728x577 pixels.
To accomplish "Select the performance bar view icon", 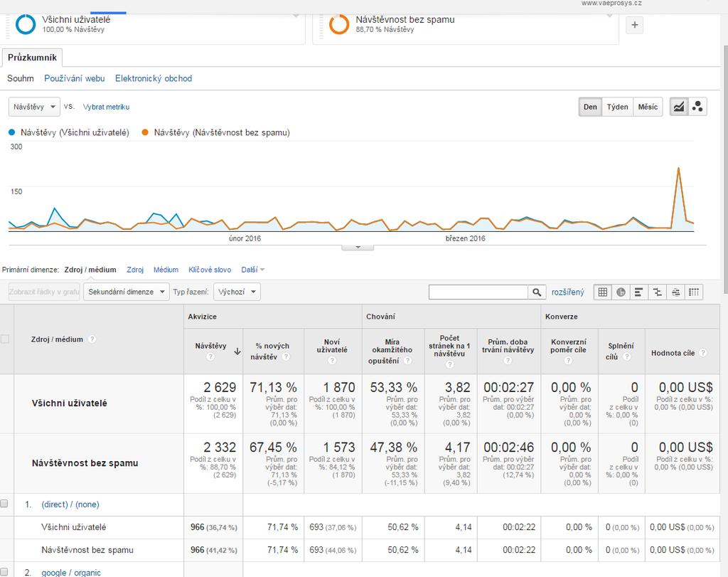I will pyautogui.click(x=639, y=292).
